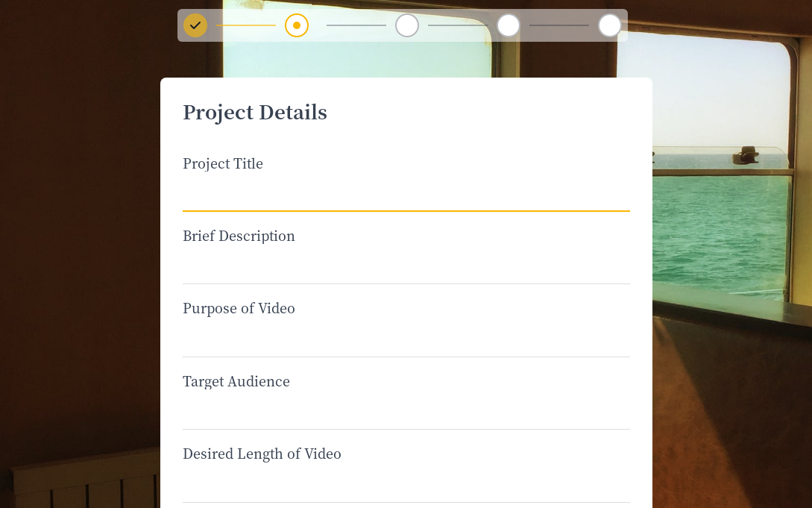This screenshot has height=508, width=812.
Task: Jump to the fourth step circle
Action: [509, 25]
